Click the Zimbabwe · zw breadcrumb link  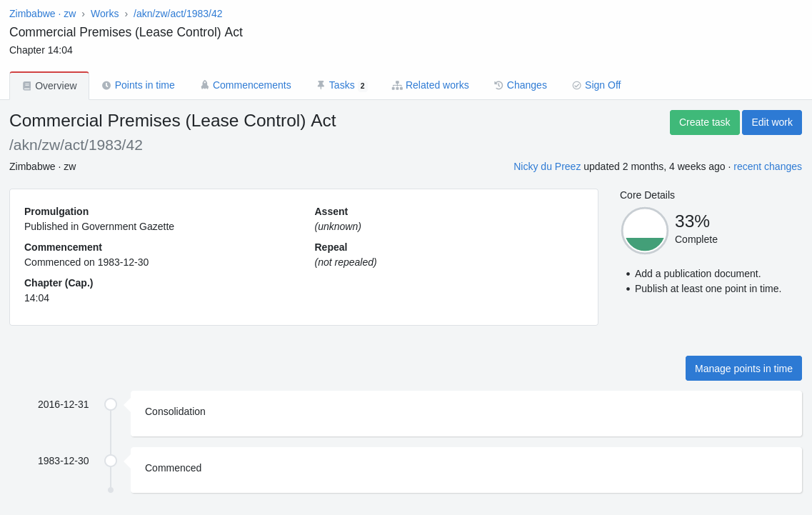(42, 14)
